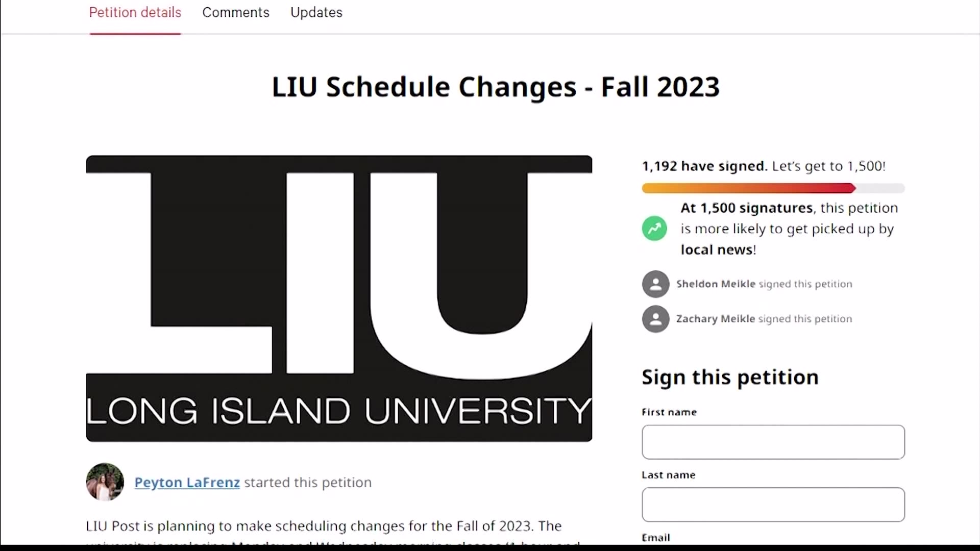Click Peyton LaFrenz's profile picture
Screen dimensions: 980x551
tap(104, 482)
